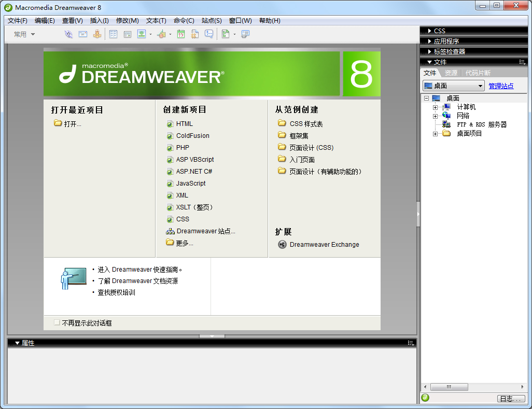This screenshot has height=409, width=532.
Task: Click the Templates icon on insert bar
Action: point(227,34)
